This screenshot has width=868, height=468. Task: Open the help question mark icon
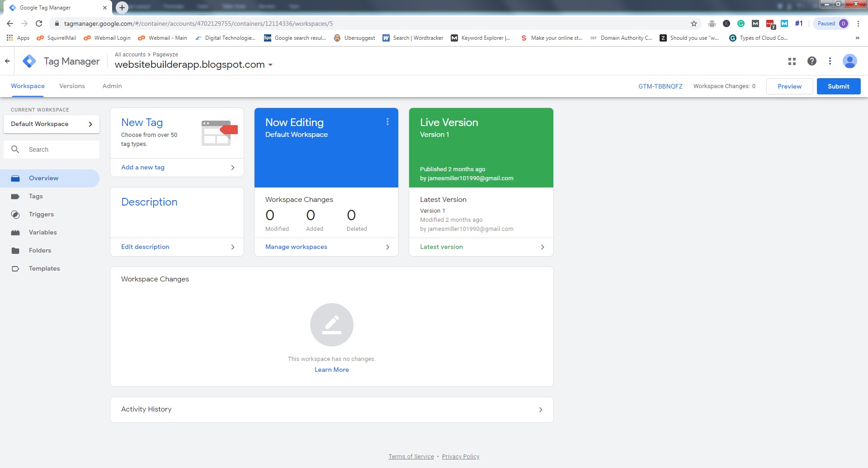[x=812, y=61]
